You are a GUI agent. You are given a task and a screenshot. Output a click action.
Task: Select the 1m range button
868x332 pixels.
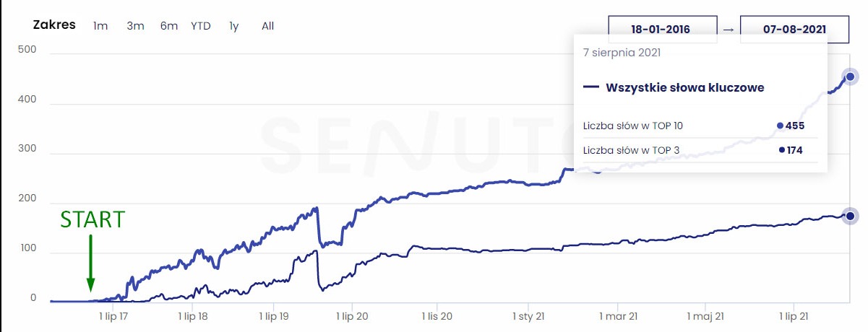click(x=100, y=26)
